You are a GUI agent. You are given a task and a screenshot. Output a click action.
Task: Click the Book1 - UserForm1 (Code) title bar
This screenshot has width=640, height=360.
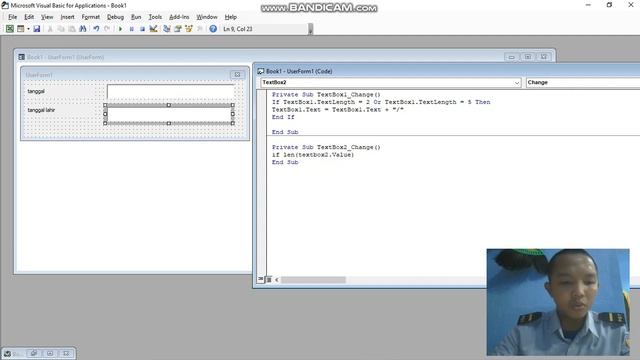(447, 71)
